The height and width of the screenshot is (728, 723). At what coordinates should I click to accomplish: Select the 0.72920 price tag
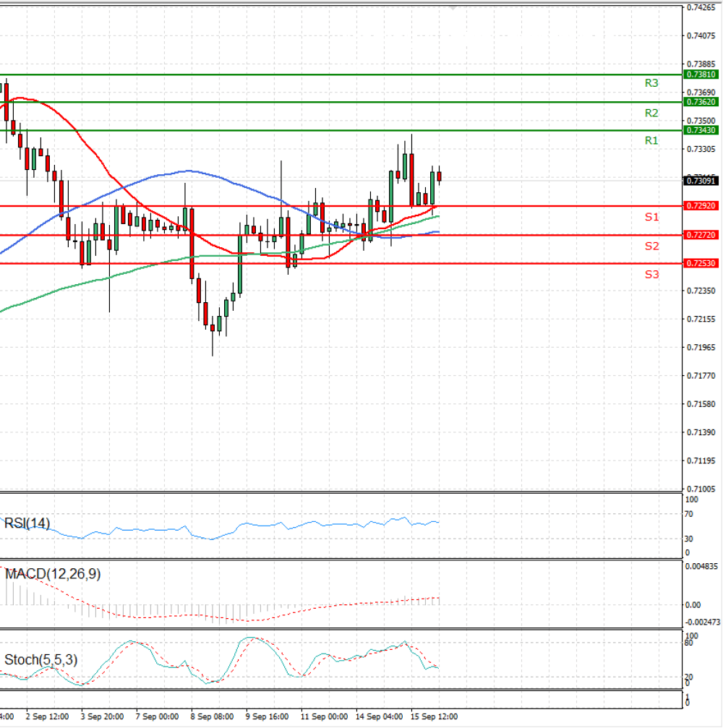[701, 205]
